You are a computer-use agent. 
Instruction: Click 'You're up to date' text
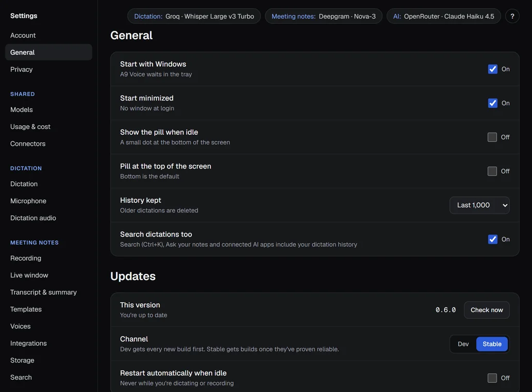(143, 315)
